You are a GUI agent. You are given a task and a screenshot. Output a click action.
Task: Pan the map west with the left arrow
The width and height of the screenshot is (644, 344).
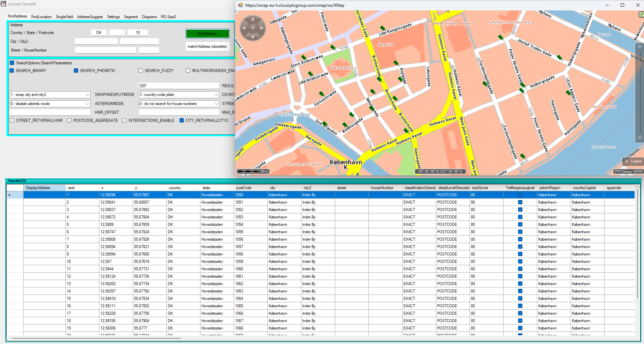point(244,28)
